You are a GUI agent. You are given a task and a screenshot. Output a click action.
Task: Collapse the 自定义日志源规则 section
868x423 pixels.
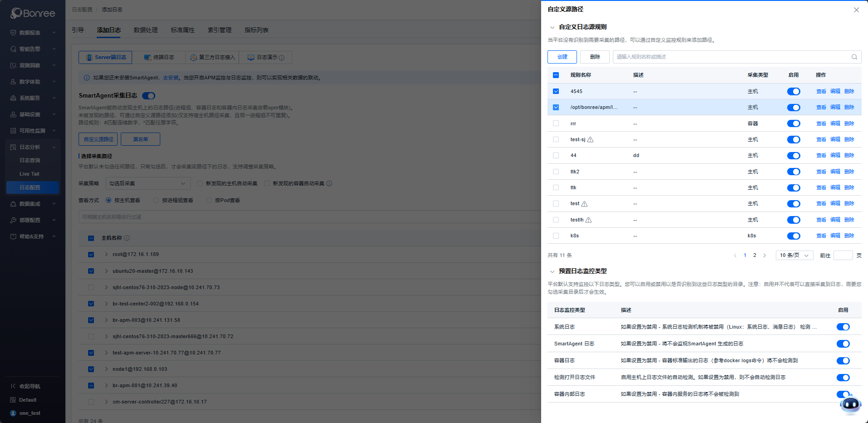[552, 27]
